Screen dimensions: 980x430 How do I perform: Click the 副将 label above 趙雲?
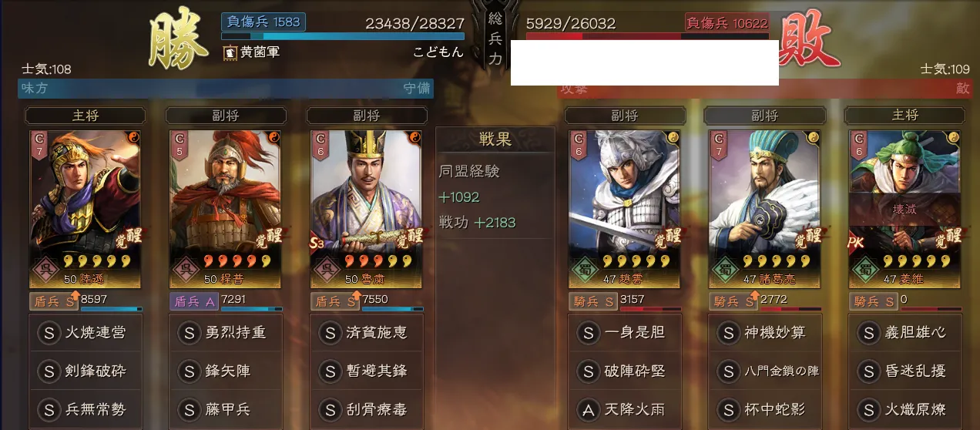click(x=624, y=116)
